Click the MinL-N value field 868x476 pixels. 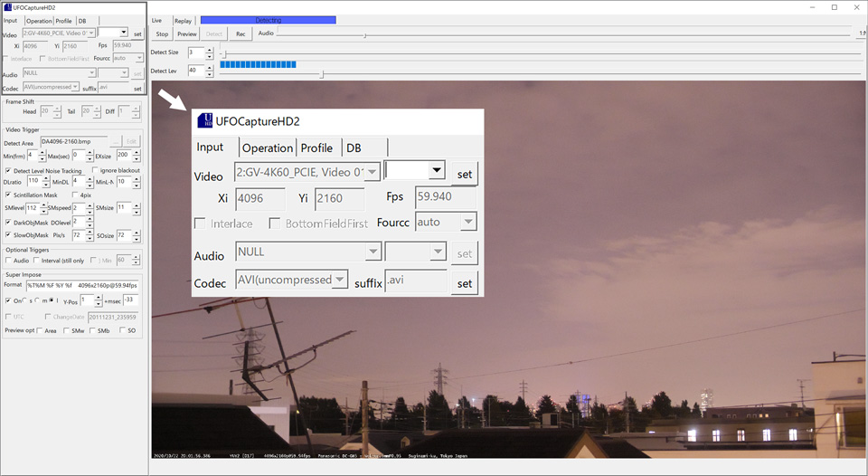click(124, 181)
